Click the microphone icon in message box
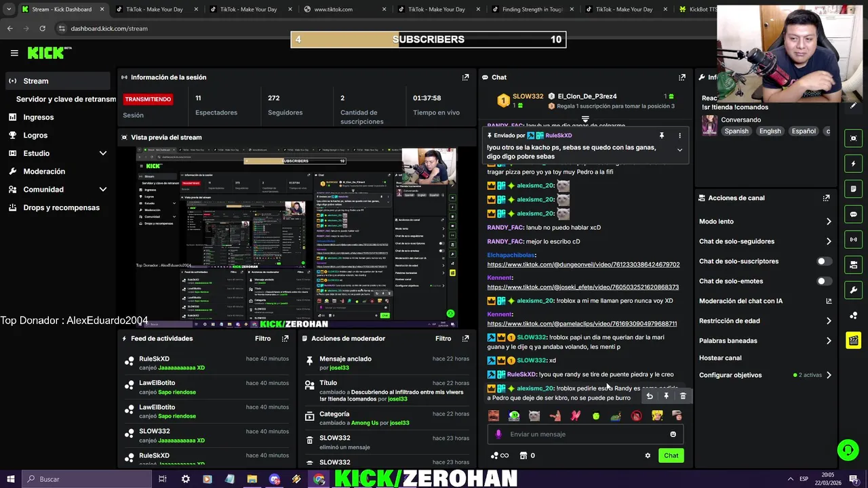 pos(498,434)
